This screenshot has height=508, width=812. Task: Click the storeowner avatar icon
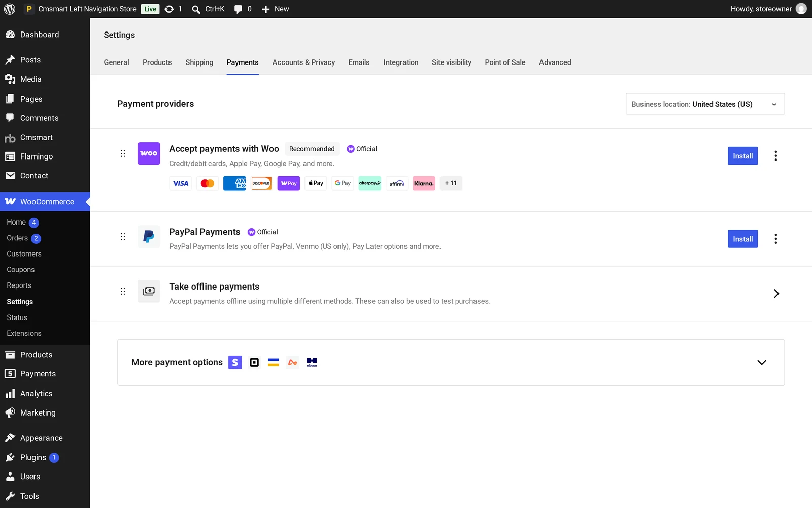(x=801, y=9)
